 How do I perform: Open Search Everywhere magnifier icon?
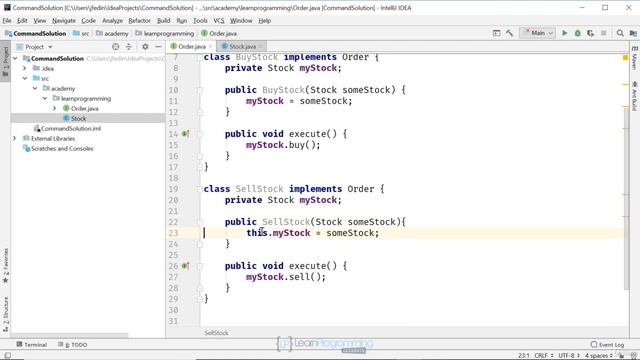tap(620, 33)
